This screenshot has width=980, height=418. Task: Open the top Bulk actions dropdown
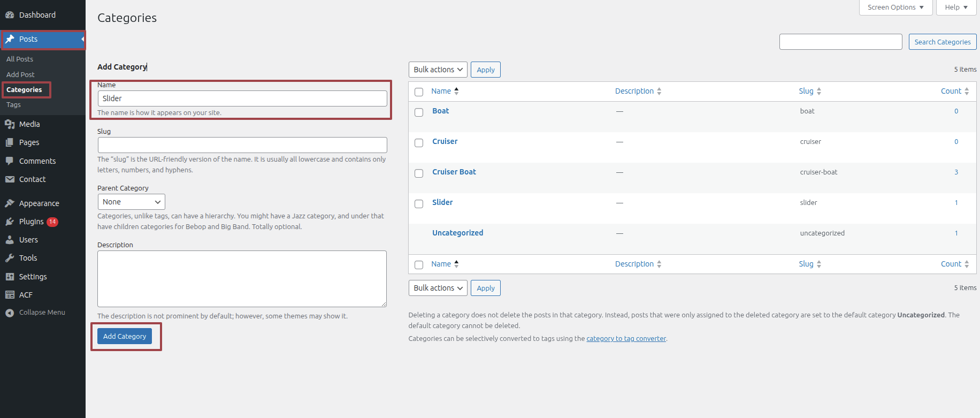click(x=438, y=70)
